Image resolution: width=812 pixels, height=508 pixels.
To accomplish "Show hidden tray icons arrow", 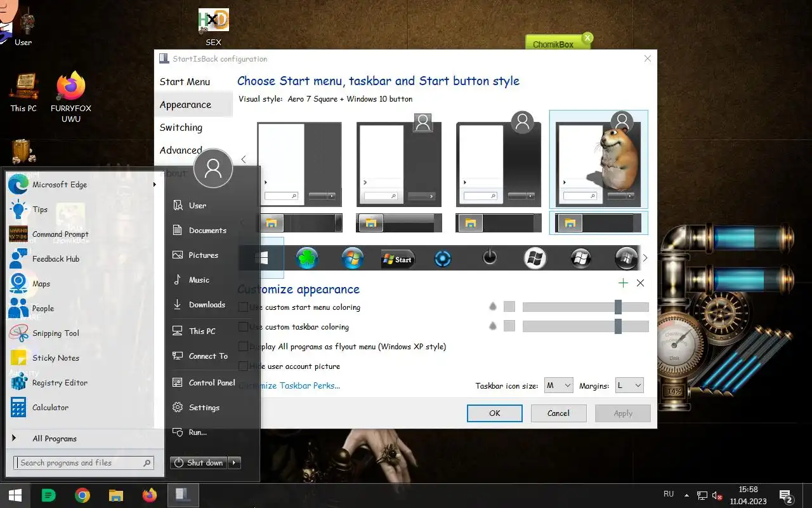I will click(x=686, y=495).
